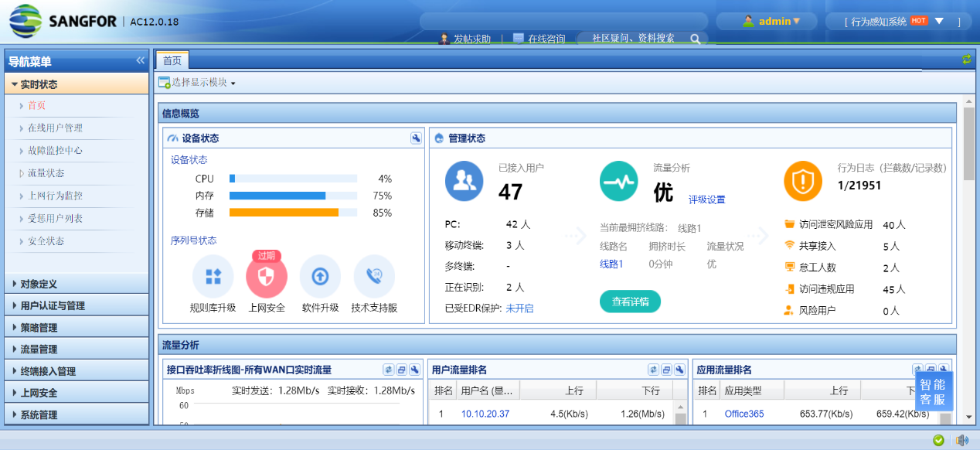Image resolution: width=980 pixels, height=450 pixels.
Task: Collapse the 导航菜单 sidebar with double-arrow
Action: coord(140,60)
